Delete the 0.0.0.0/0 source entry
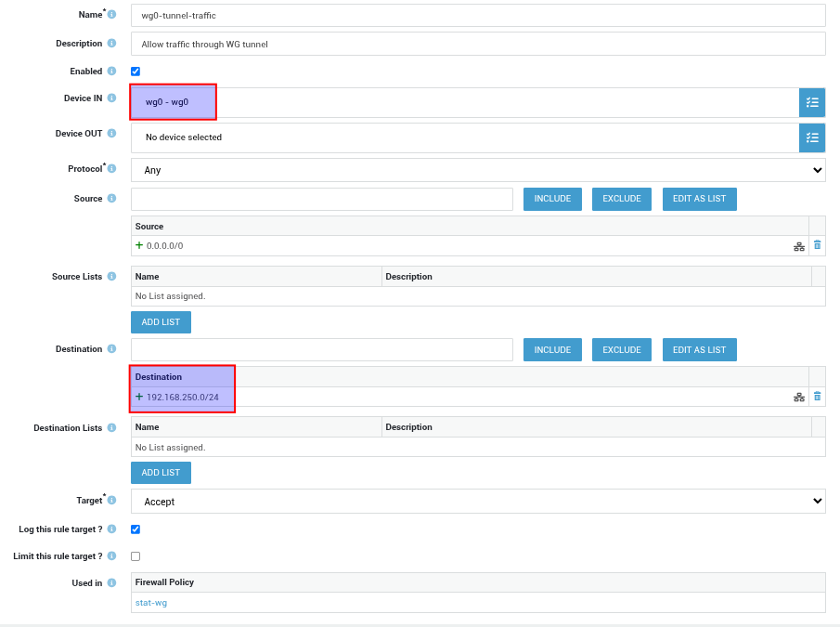The image size is (840, 627). 817,245
